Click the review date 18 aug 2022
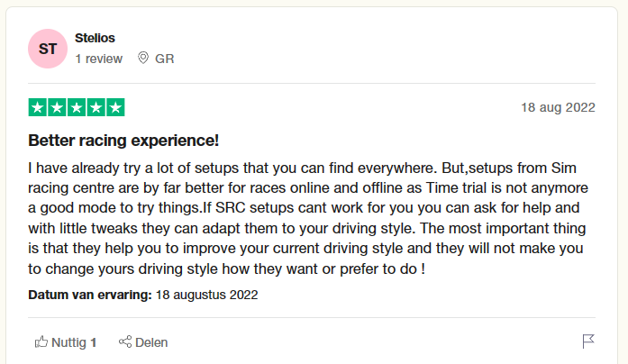 click(x=558, y=107)
